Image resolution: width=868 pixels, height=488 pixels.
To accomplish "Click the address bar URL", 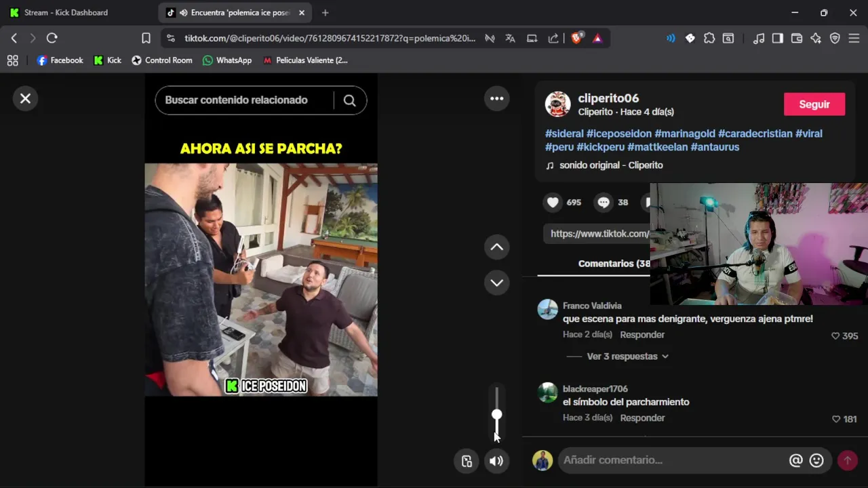I will point(330,39).
